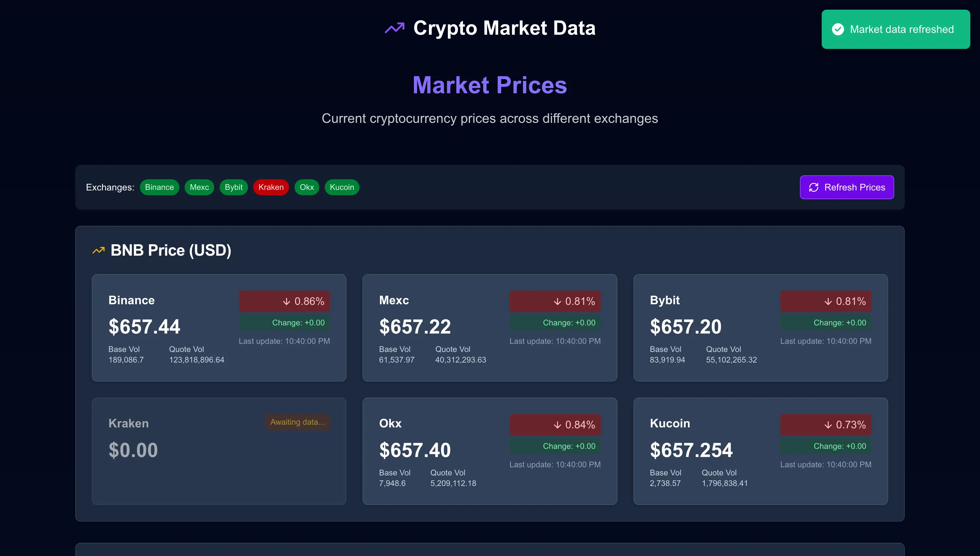Toggle the Kraken exchange pill

coord(271,187)
